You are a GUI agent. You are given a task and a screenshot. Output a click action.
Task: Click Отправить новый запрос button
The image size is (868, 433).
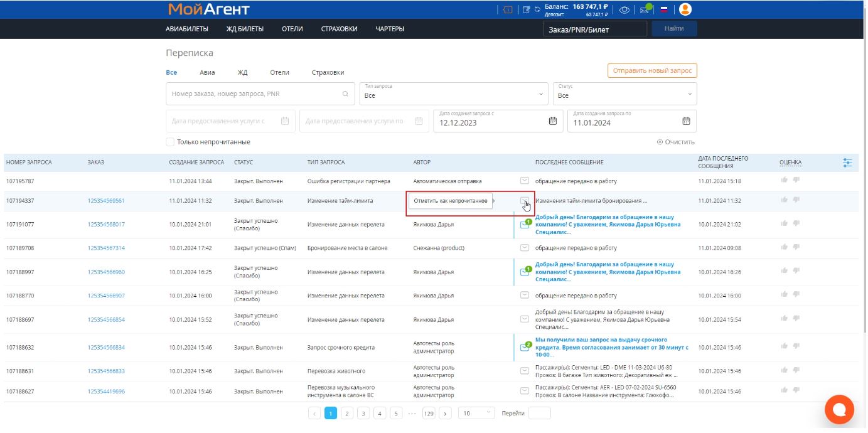click(652, 70)
